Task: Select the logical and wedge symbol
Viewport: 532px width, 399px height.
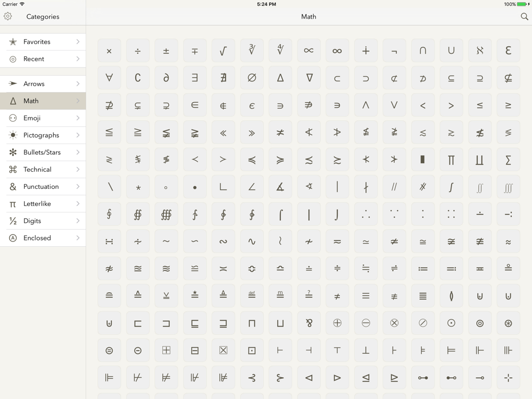Action: click(x=366, y=105)
